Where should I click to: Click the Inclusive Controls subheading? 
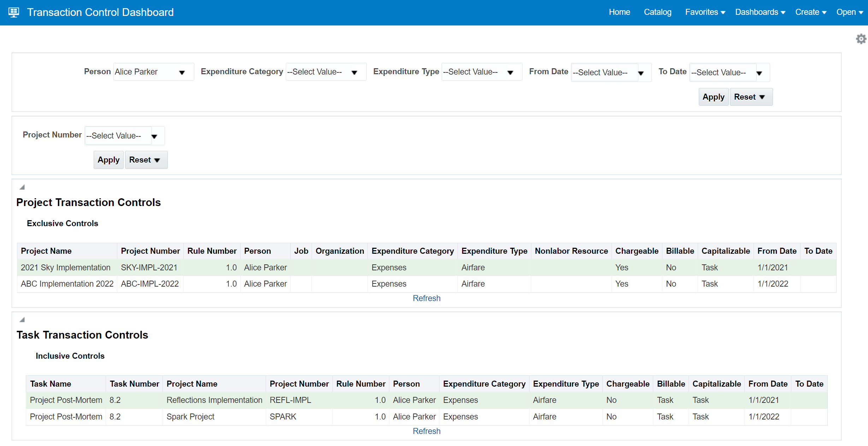[70, 356]
